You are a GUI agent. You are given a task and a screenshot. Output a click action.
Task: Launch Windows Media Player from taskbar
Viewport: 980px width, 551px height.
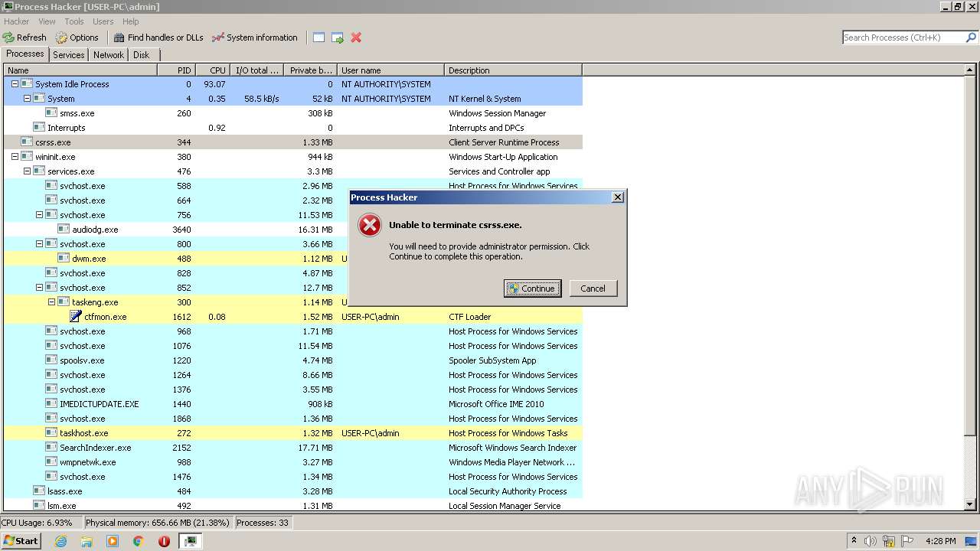[113, 541]
